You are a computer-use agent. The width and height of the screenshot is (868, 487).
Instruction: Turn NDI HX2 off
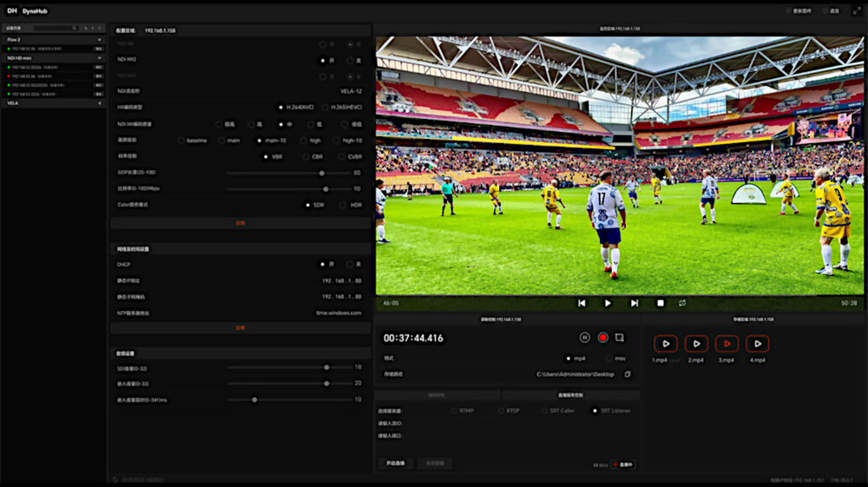[351, 60]
